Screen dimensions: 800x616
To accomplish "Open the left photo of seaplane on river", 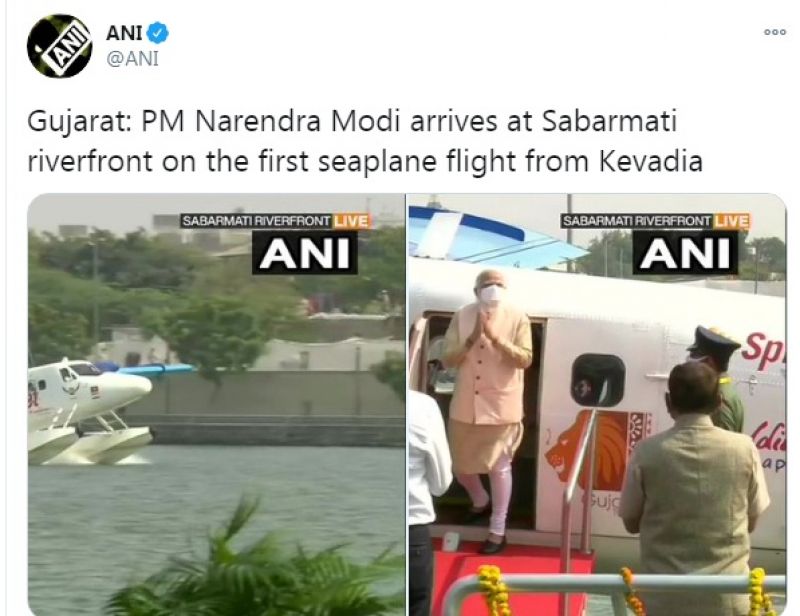I will pyautogui.click(x=216, y=404).
